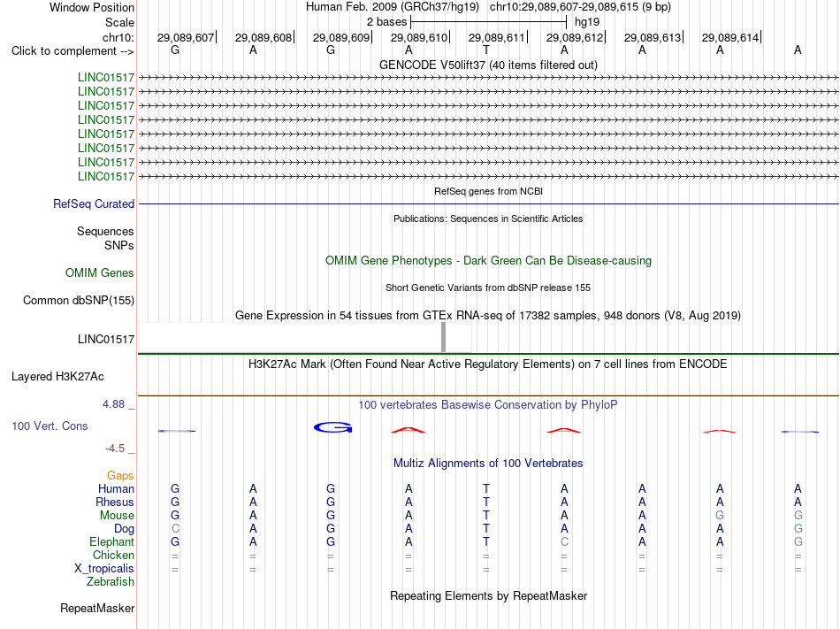
Task: Click the 'SNPs' track label
Action: tap(119, 245)
